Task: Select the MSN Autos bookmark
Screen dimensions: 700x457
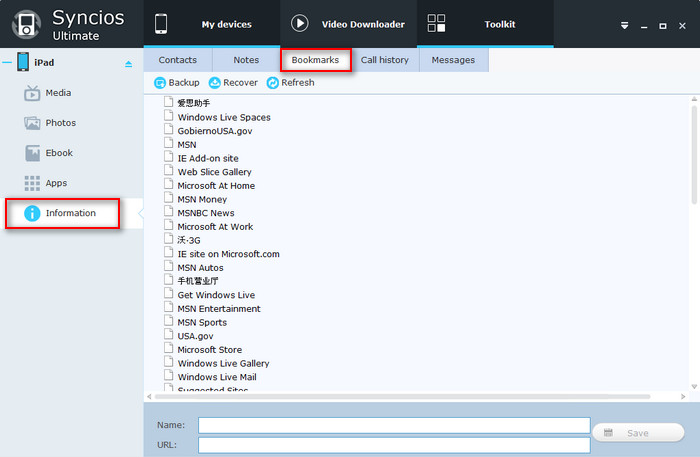Action: click(200, 268)
